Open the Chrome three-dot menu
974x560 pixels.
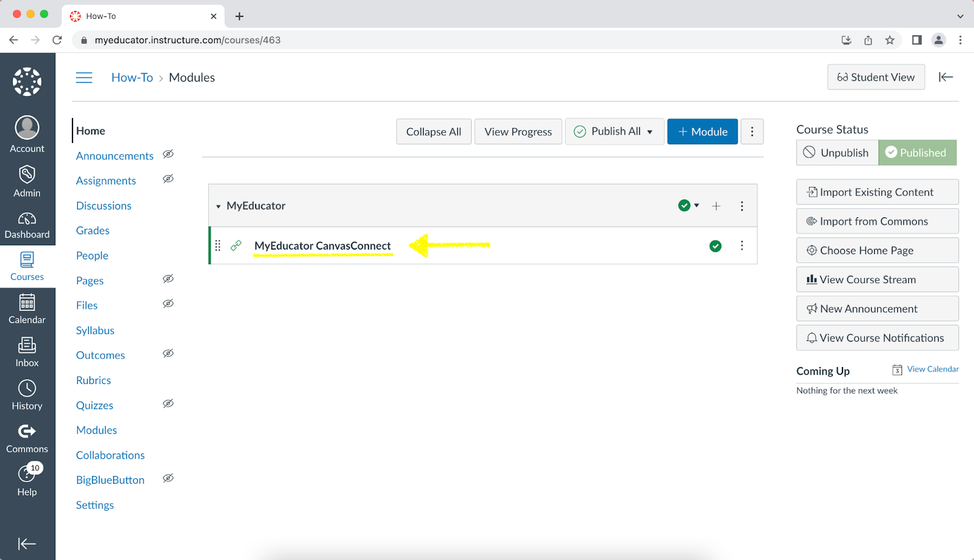(961, 40)
